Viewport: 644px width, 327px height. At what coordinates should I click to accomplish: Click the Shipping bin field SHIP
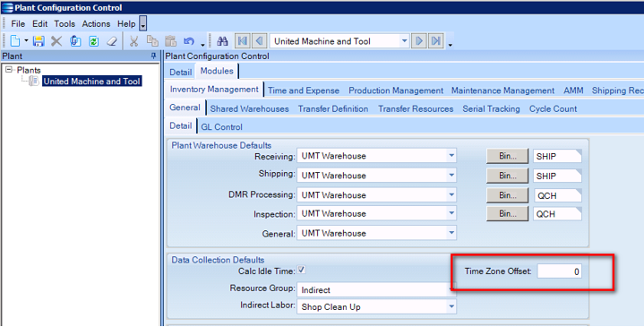(x=557, y=176)
